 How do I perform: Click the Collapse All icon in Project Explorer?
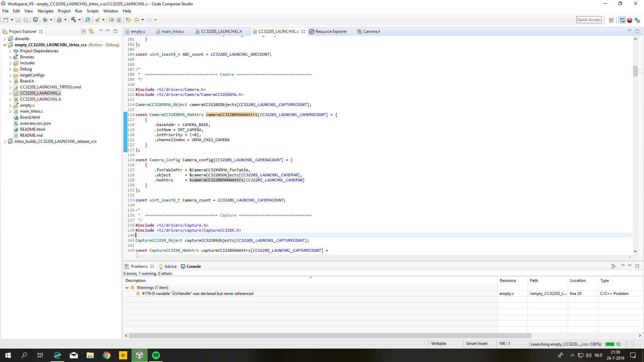click(x=84, y=31)
